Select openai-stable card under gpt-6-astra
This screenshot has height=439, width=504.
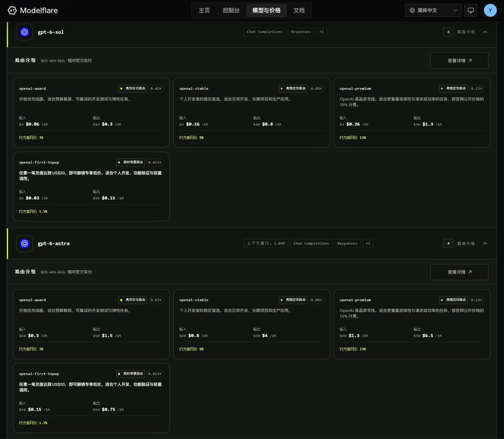(252, 324)
